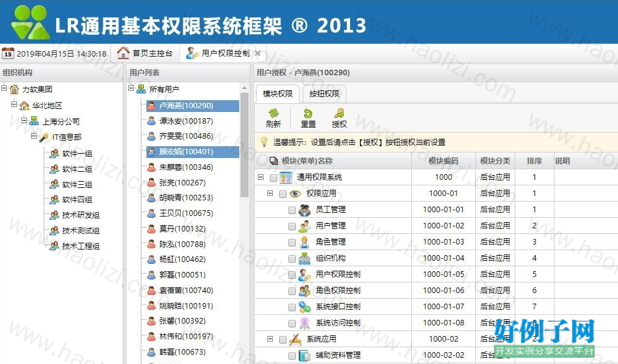The image size is (618, 364).
Task: Click the eye icon of 权限应用
Action: point(295,194)
